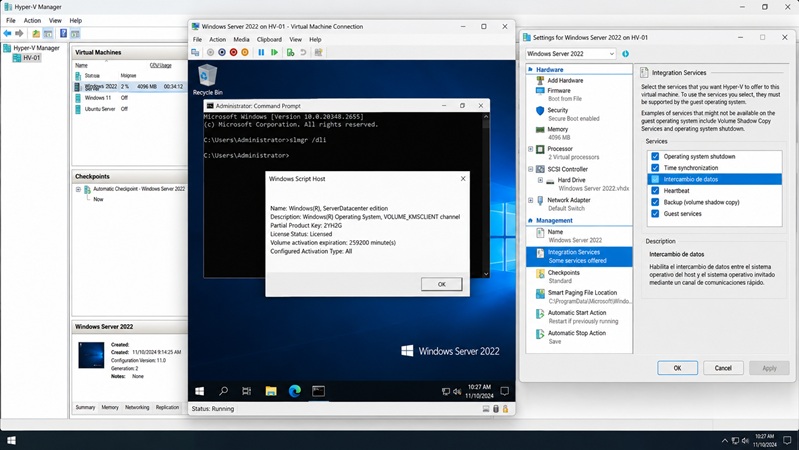Expand the Hard Drive node
This screenshot has width=799, height=450.
pyautogui.click(x=540, y=180)
